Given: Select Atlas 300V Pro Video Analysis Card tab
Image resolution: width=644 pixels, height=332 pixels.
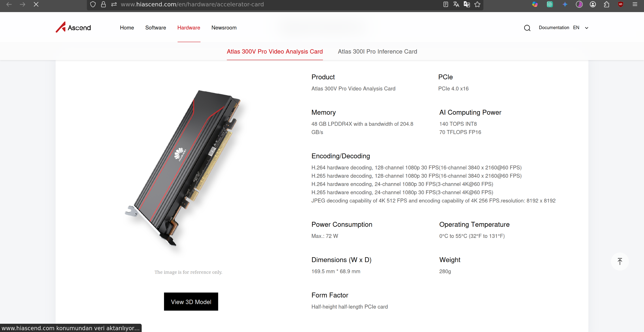Looking at the screenshot, I should pyautogui.click(x=275, y=52).
